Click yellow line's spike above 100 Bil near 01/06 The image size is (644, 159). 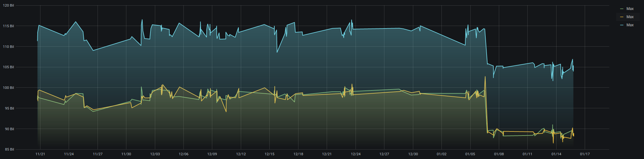pos(485,77)
